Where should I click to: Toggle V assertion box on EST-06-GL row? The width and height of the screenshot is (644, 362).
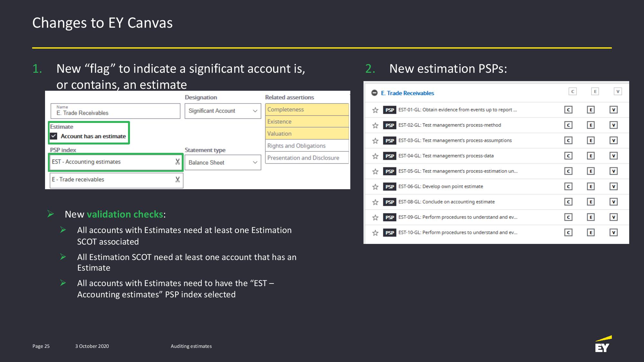[x=613, y=187]
